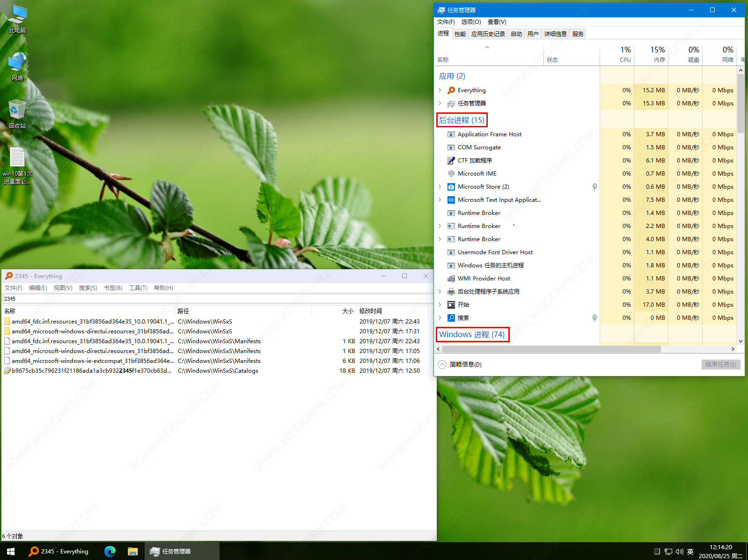This screenshot has width=748, height=560.
Task: Click the Usermode Font Driver Host icon
Action: [451, 252]
